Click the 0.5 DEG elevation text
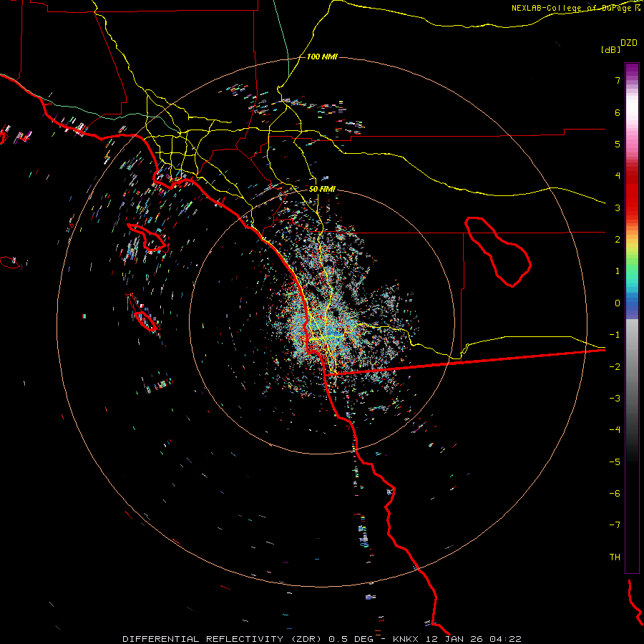The height and width of the screenshot is (644, 644). pos(351,639)
